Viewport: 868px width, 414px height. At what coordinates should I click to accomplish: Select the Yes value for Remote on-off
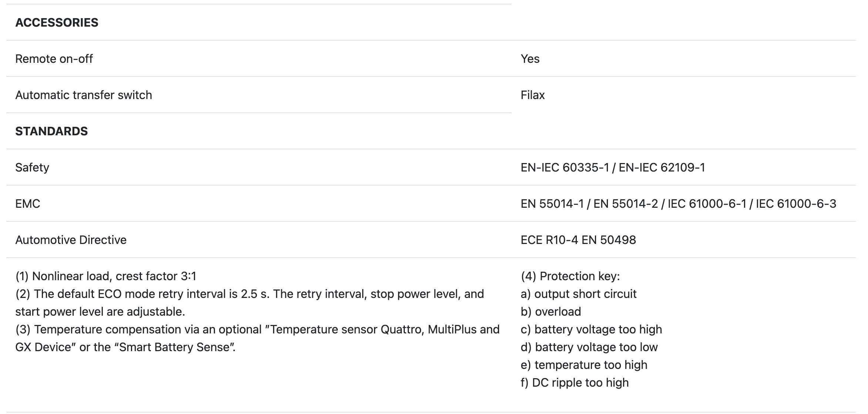tap(530, 59)
